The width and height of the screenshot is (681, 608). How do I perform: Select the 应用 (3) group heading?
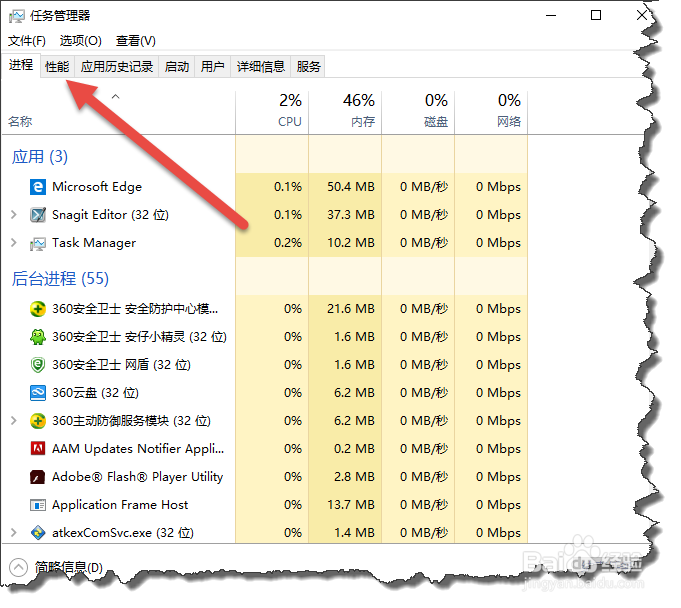(40, 157)
